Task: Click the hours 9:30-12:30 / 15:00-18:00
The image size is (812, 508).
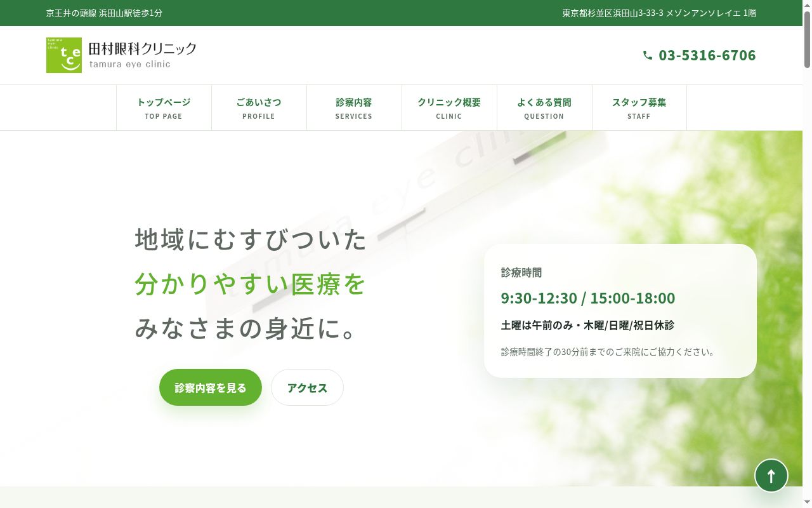Action: click(x=588, y=298)
